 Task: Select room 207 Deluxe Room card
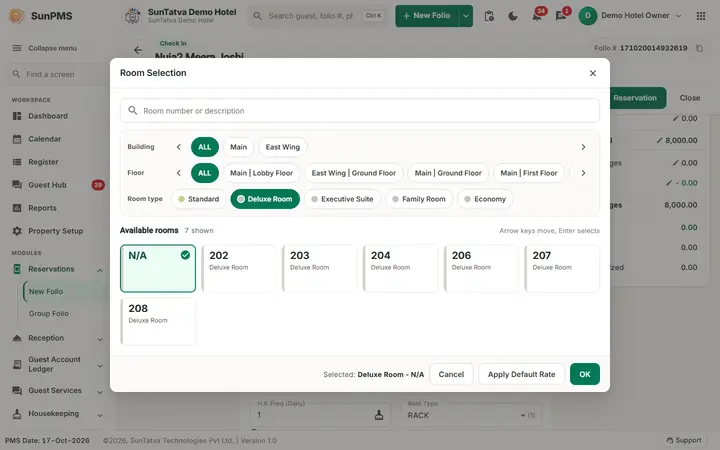coord(562,268)
